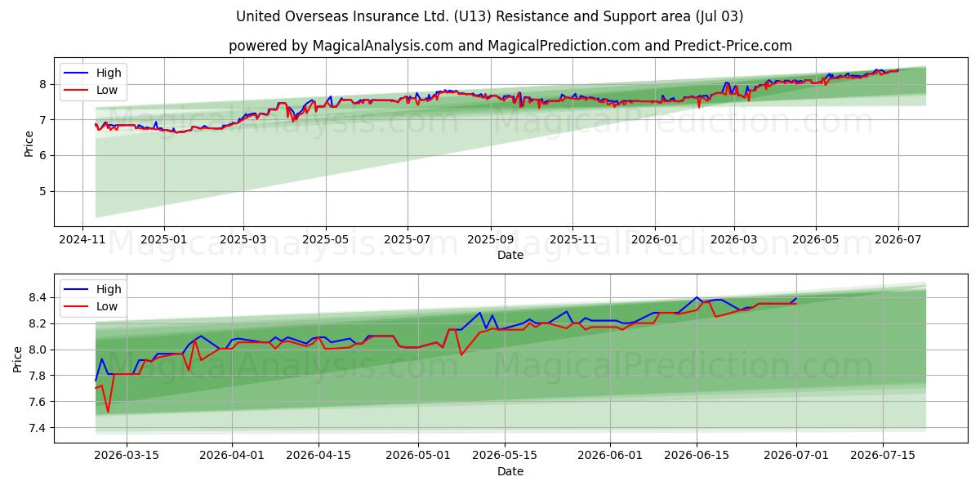Click the '2026-06-01' label on bottom chart
The image size is (980, 490).
click(610, 457)
